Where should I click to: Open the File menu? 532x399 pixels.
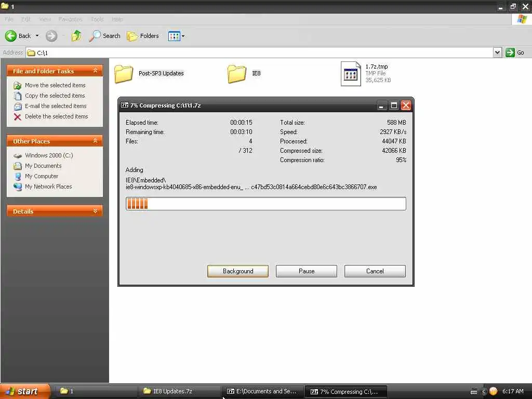(9, 19)
